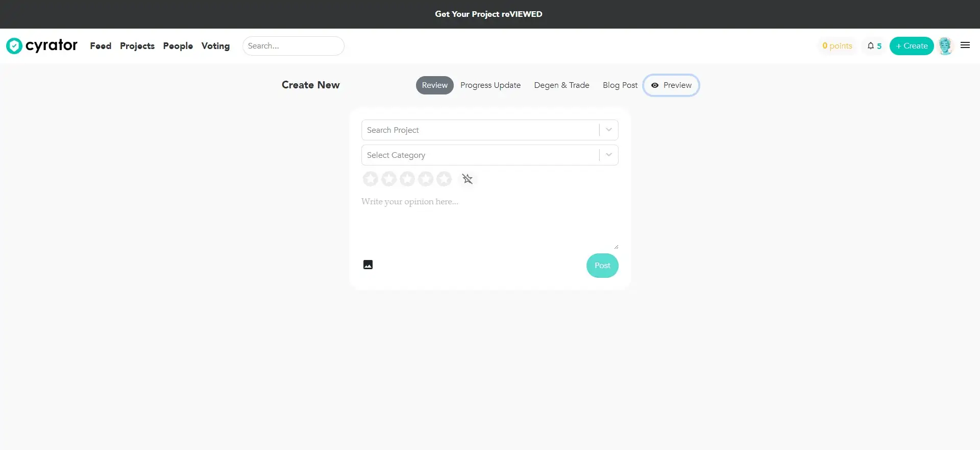Select the Review post type

(434, 85)
